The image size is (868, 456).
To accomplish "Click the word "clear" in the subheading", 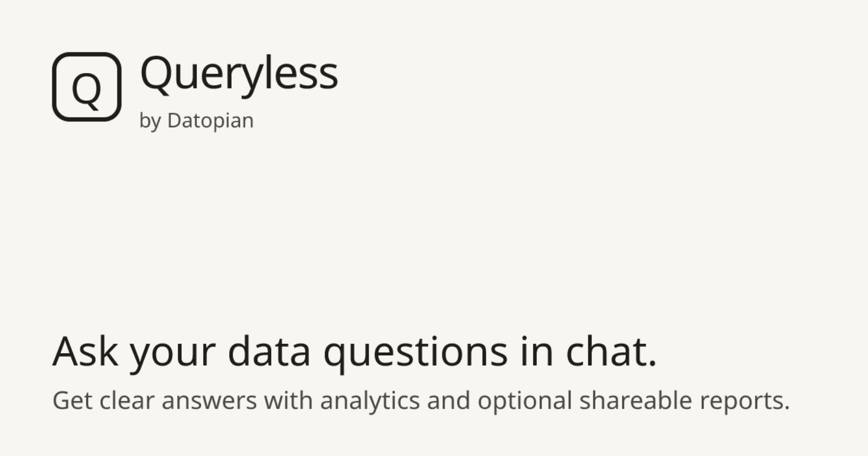I will coord(127,400).
